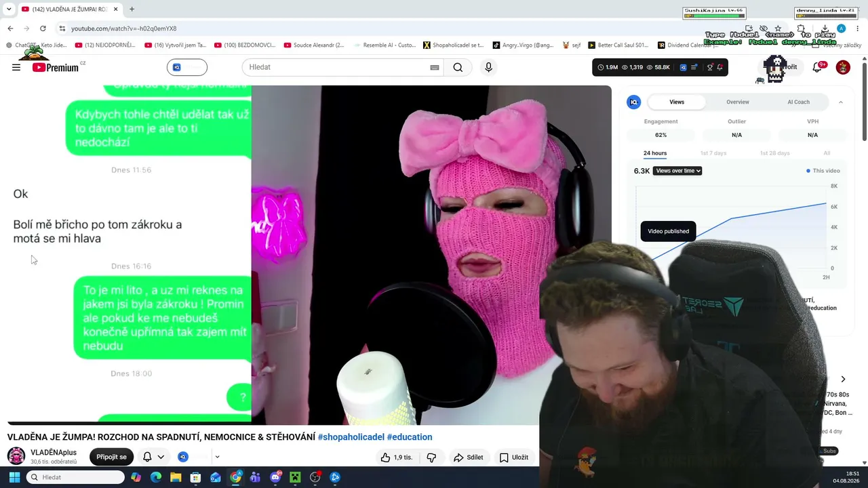Screen dimensions: 868x488
Task: Open the #shopaholicadel hashtag link
Action: click(x=351, y=437)
